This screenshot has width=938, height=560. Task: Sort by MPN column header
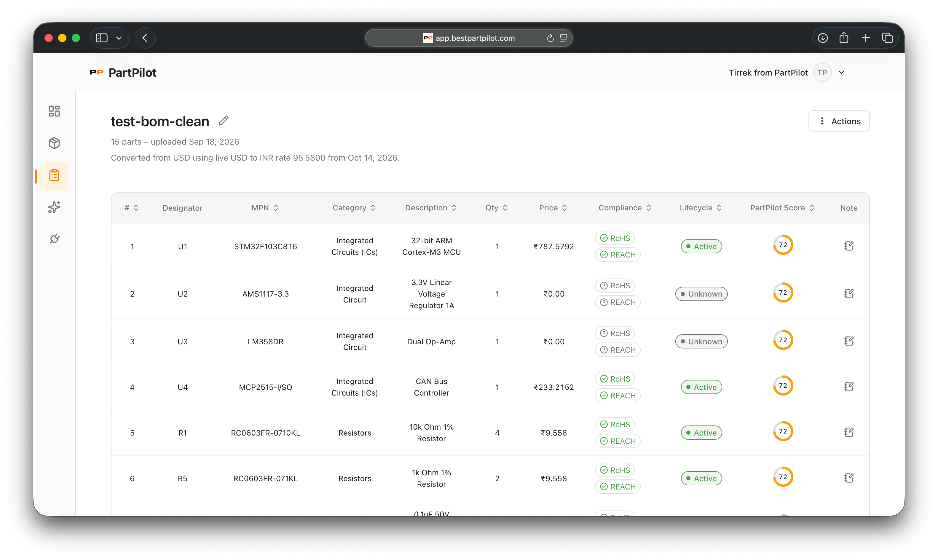point(265,208)
